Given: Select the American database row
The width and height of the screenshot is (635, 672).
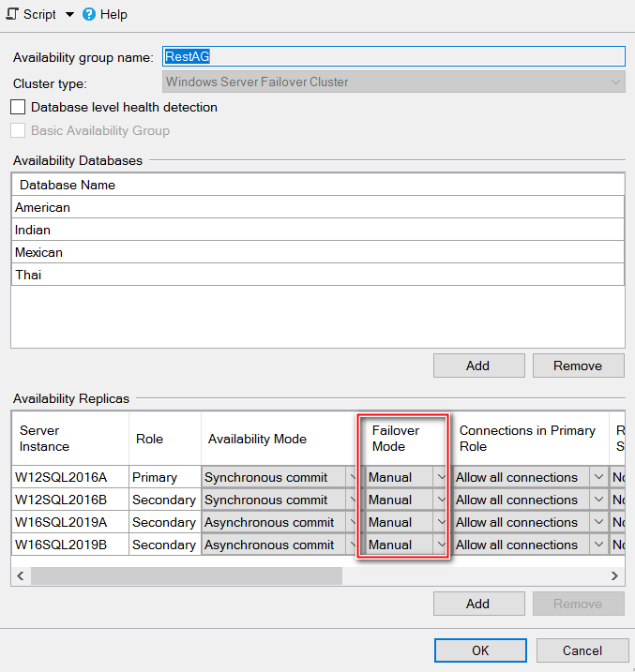Looking at the screenshot, I should (x=318, y=207).
